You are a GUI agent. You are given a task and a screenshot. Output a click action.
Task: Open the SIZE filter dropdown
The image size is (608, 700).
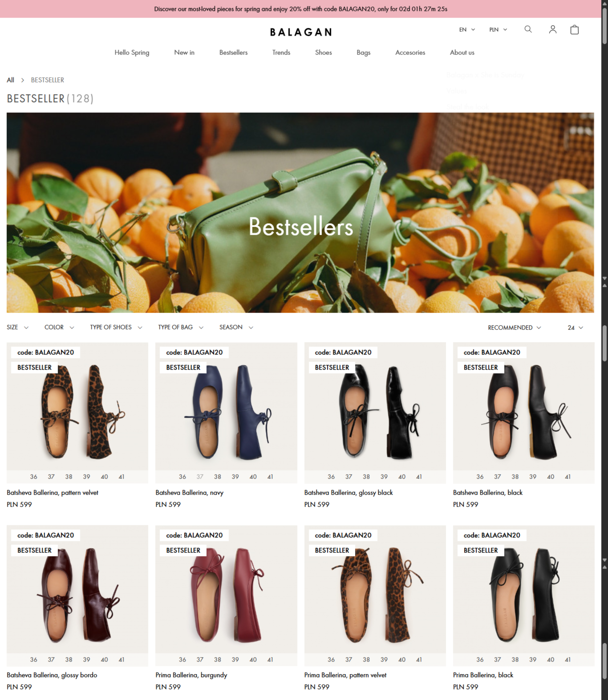(18, 327)
